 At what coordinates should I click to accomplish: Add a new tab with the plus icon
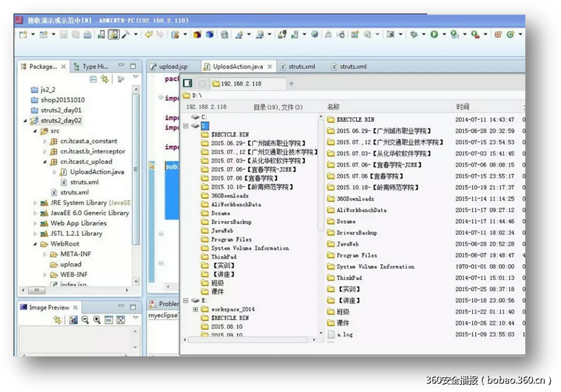click(291, 84)
